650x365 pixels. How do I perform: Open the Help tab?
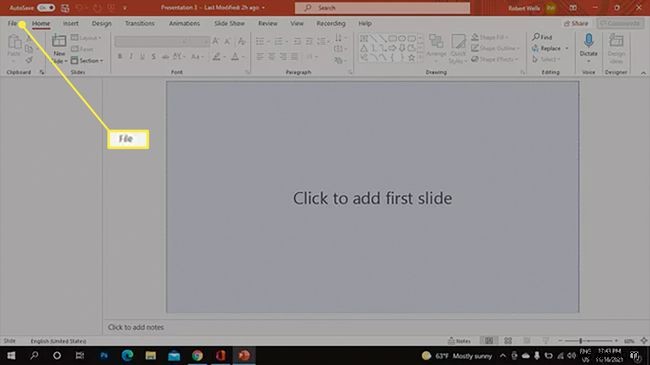(365, 24)
